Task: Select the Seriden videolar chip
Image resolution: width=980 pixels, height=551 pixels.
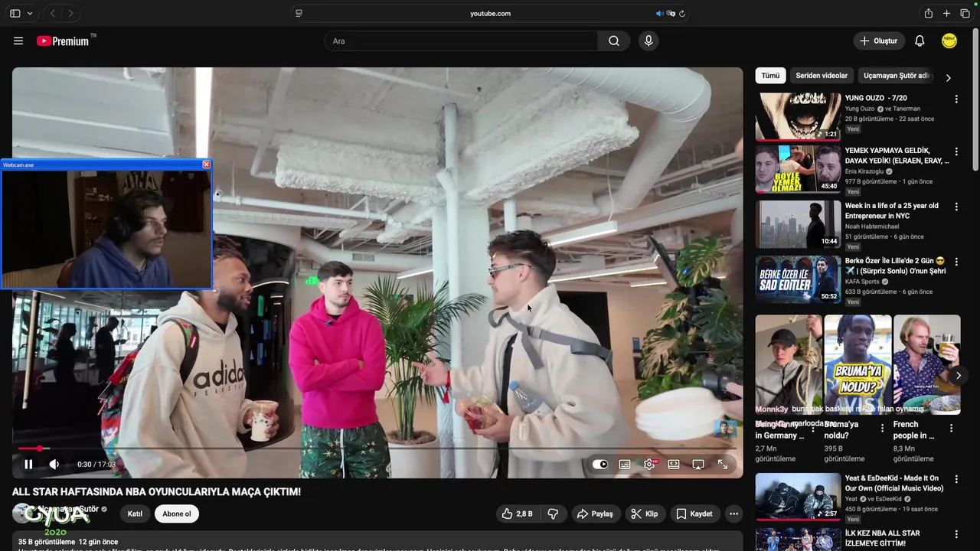Action: (822, 76)
